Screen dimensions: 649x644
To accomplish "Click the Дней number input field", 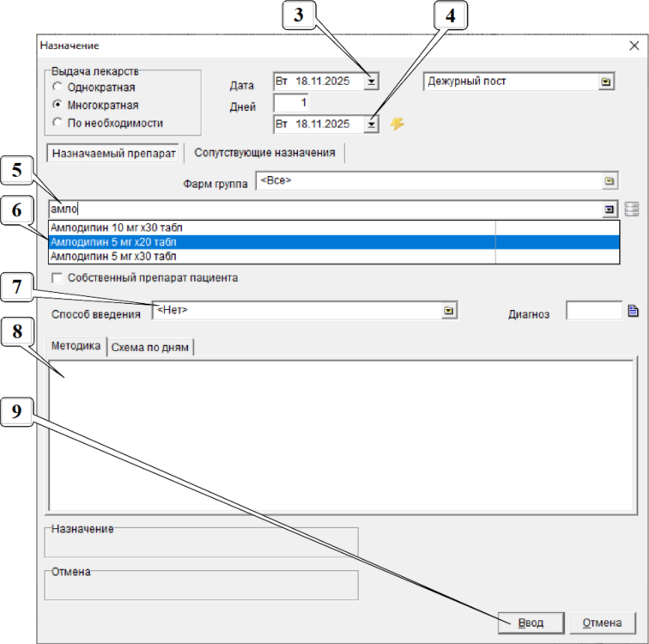I will (291, 102).
